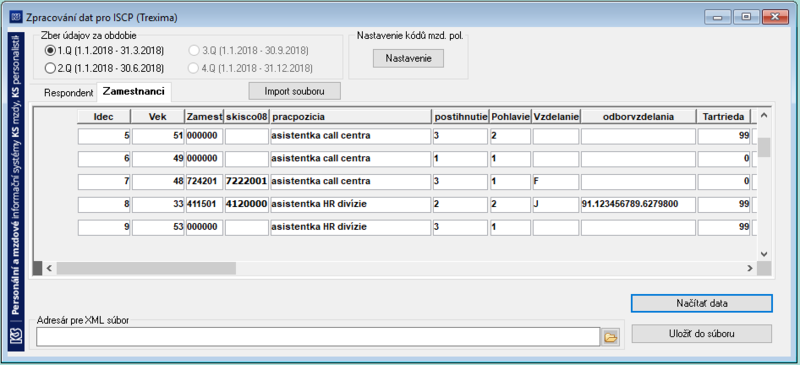Image resolution: width=800 pixels, height=365 pixels.
Task: Switch to the Zamestnanci tab
Action: pos(134,92)
